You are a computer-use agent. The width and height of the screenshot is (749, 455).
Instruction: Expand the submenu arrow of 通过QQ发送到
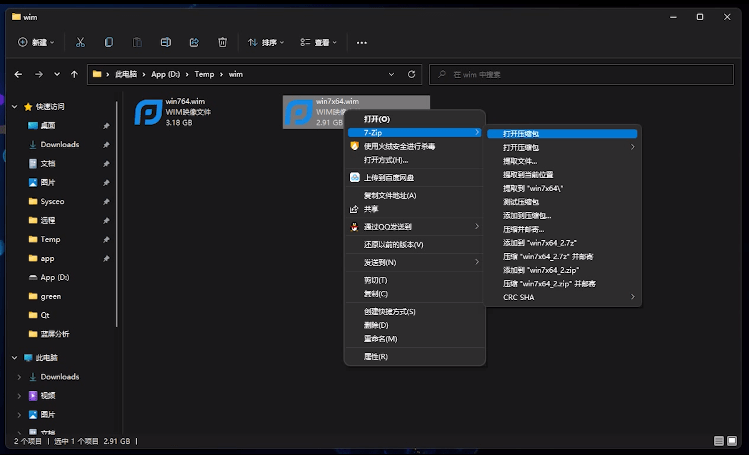pos(476,226)
